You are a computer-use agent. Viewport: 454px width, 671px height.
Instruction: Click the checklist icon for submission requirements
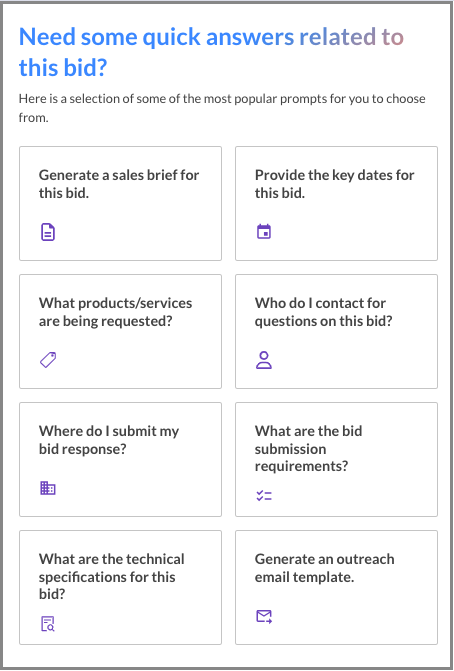coord(264,496)
